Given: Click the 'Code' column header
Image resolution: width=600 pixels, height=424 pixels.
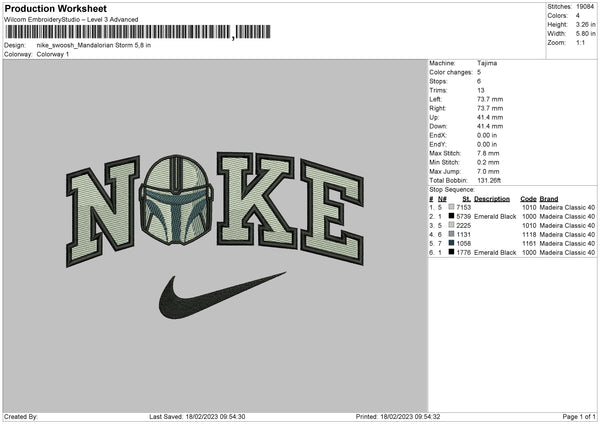Looking at the screenshot, I should click(528, 199).
